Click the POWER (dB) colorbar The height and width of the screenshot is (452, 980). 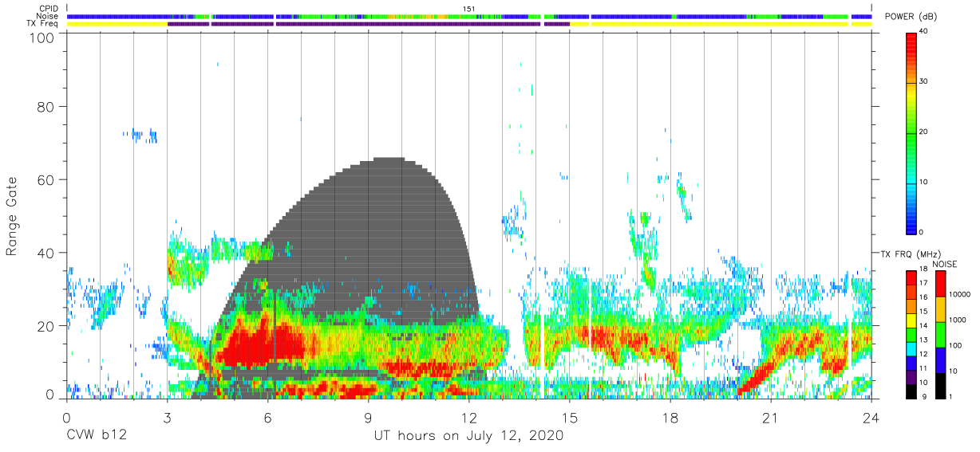tap(911, 132)
